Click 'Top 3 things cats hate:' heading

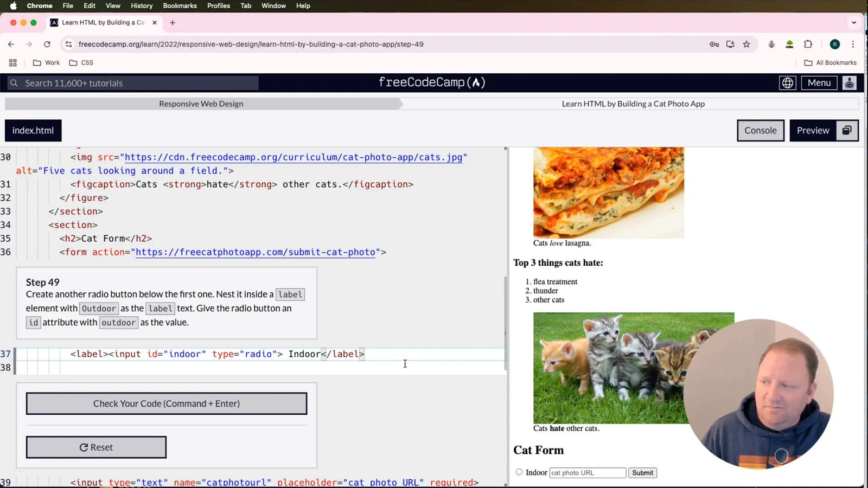point(558,262)
